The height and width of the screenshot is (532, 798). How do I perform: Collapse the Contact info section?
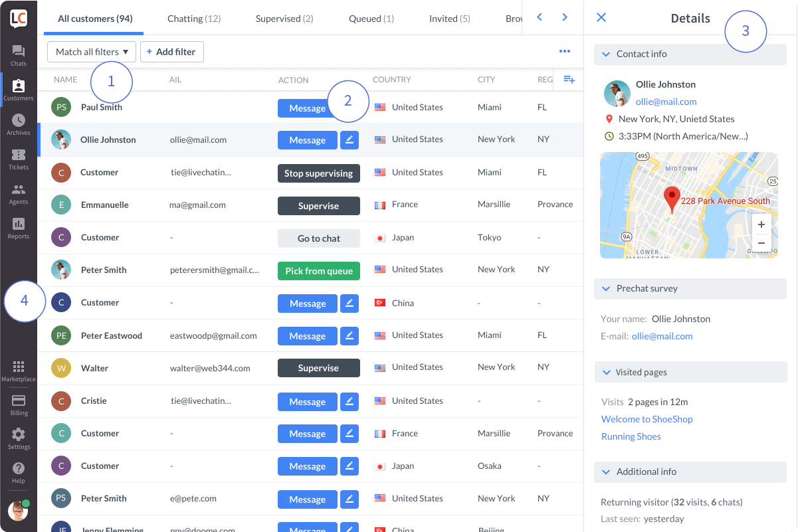point(690,54)
